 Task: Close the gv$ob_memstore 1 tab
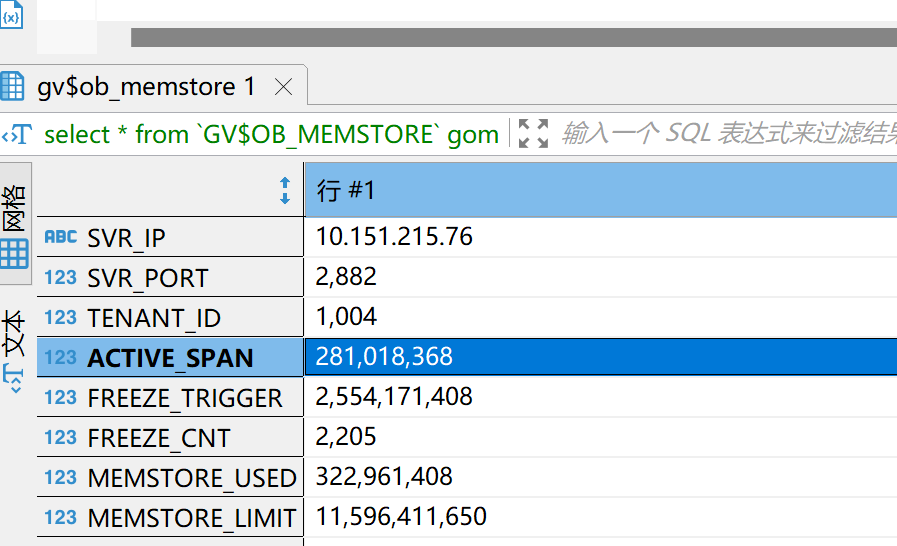(x=283, y=88)
